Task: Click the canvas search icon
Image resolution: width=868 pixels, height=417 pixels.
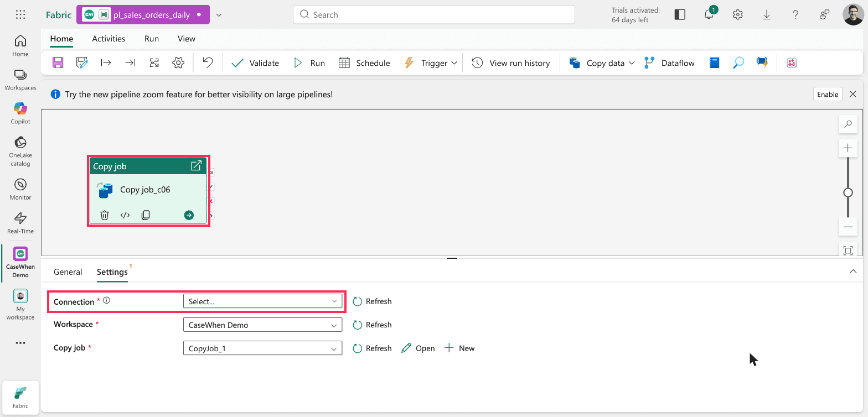Action: pos(848,125)
